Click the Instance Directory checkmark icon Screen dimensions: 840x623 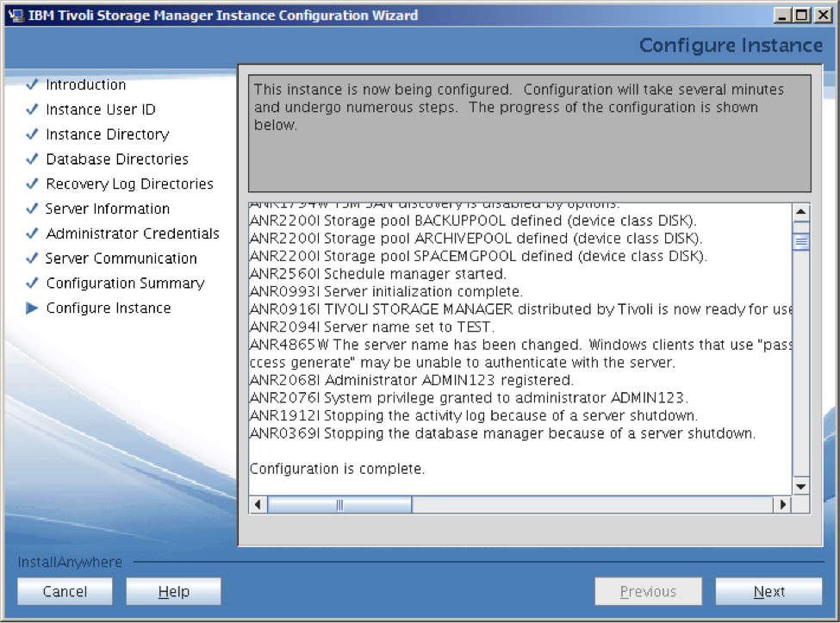coord(32,134)
